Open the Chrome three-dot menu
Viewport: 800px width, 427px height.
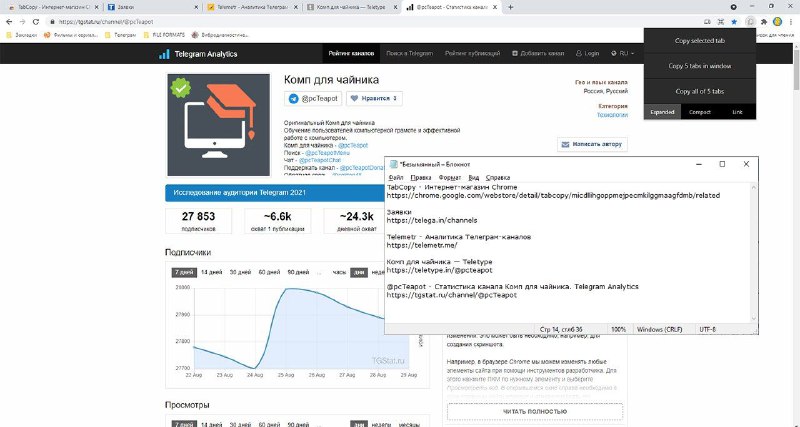790,22
